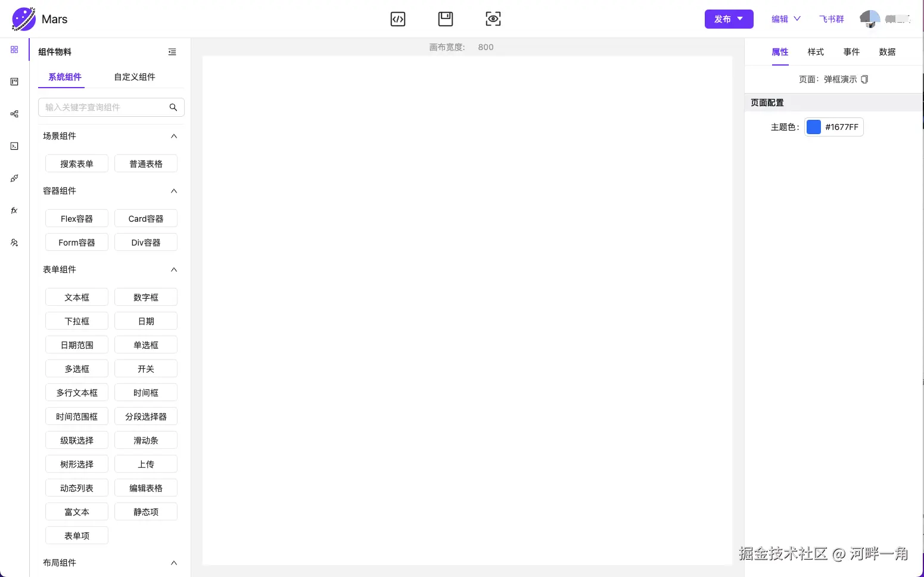Click the 多选框 component

pyautogui.click(x=77, y=368)
